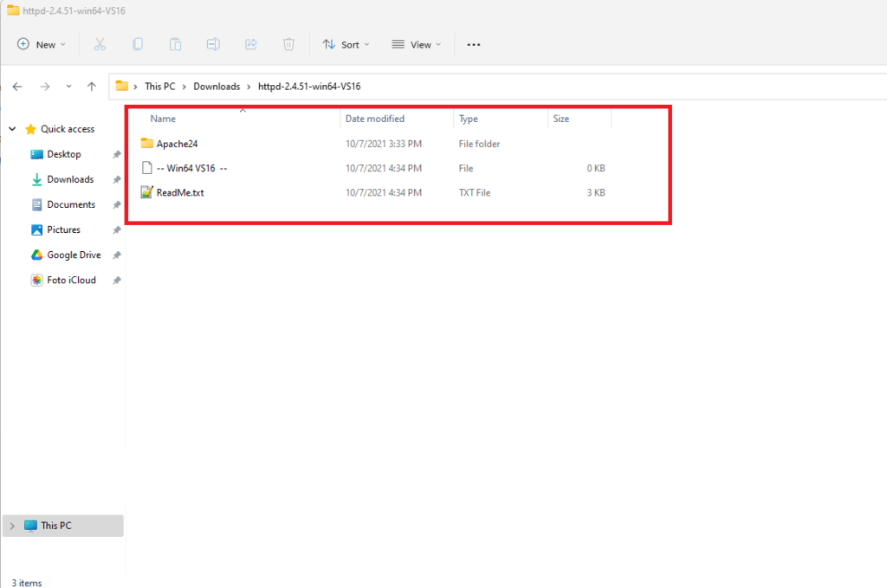
Task: Click the Delete trash icon
Action: coord(288,44)
